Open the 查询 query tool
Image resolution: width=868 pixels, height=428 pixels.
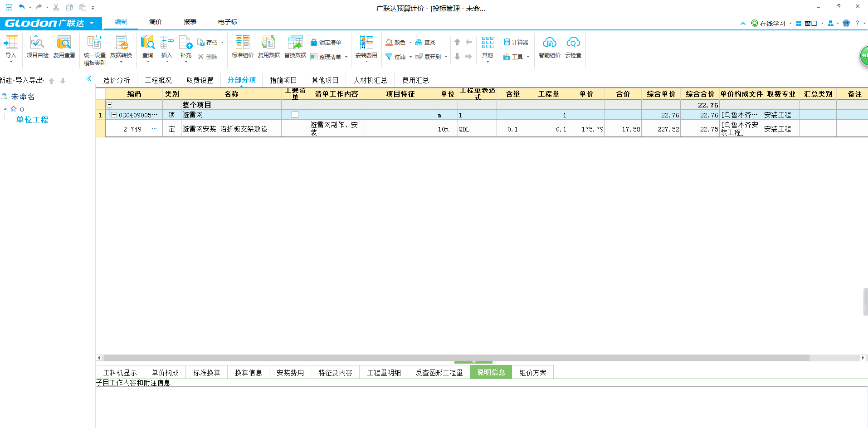pos(148,48)
